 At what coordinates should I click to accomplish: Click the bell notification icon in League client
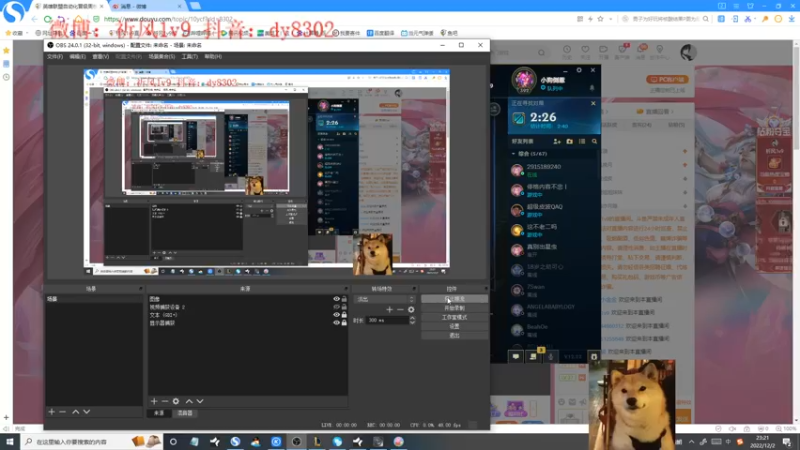(x=592, y=88)
